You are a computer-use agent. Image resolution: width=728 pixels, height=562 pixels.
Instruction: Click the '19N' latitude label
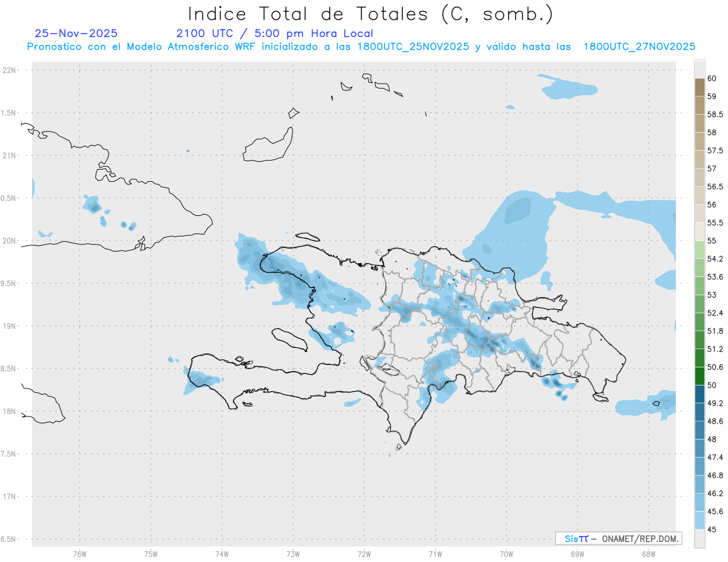tap(10, 326)
